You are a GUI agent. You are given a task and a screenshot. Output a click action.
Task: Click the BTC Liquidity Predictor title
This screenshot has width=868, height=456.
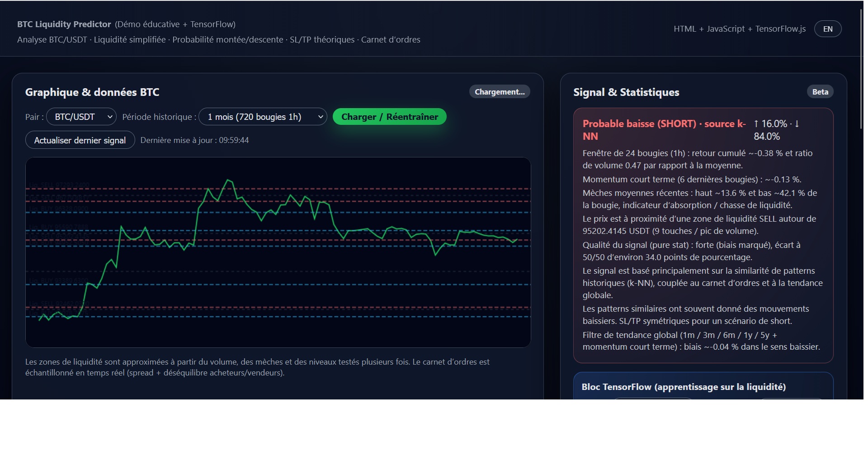tap(64, 24)
